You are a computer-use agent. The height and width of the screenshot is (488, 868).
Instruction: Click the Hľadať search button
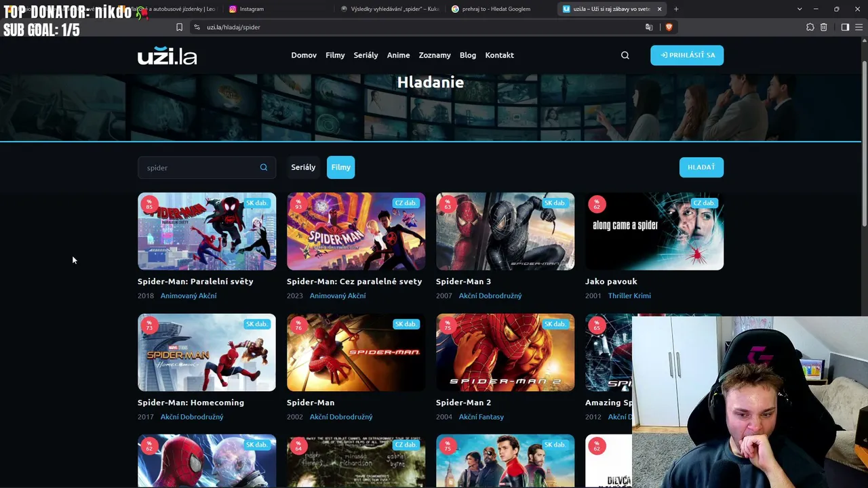tap(701, 167)
